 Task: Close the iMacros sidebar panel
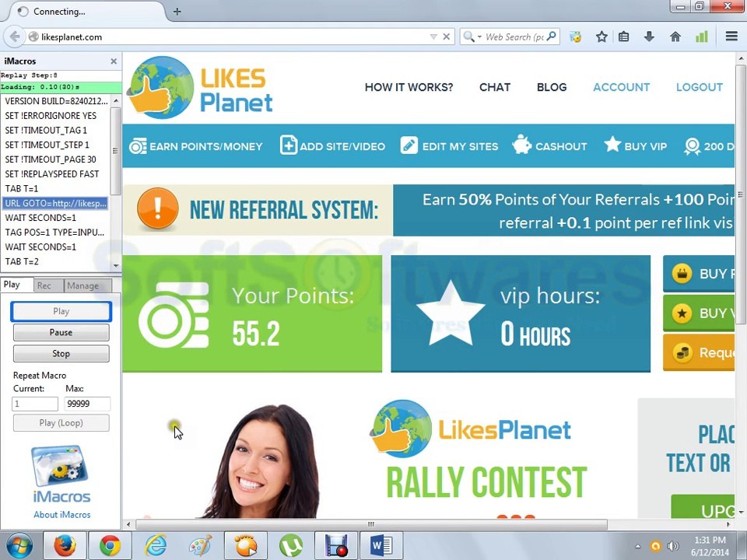[x=114, y=61]
